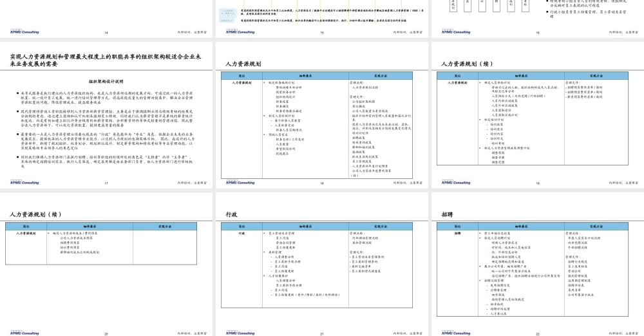Click 管理文件 in slide 21 table
Image resolution: width=644 pixels, height=336 pixels.
click(x=357, y=252)
